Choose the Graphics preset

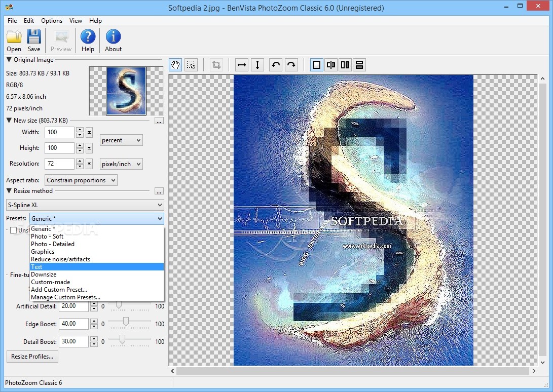click(x=97, y=252)
